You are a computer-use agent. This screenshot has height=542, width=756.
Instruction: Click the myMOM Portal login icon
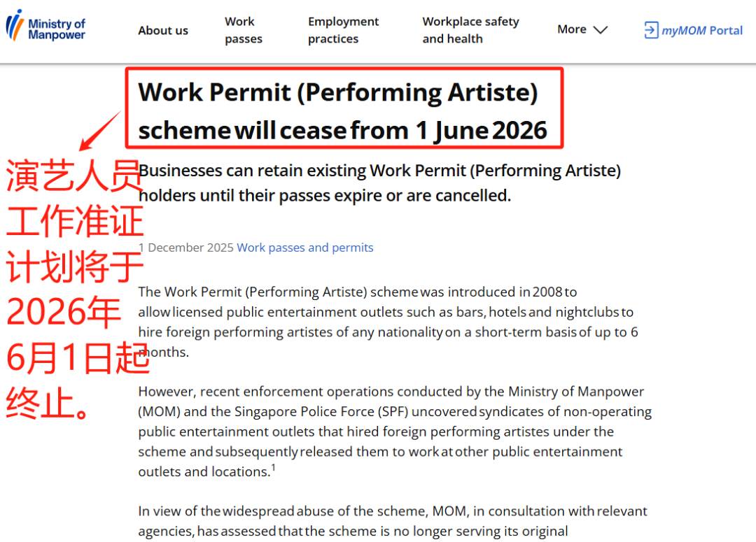pyautogui.click(x=651, y=30)
